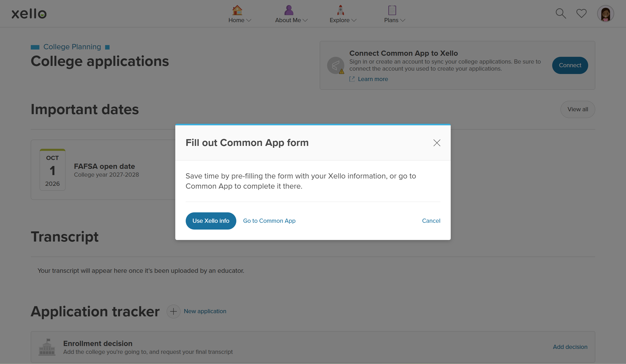Click 'College year 2027-2028' text

pyautogui.click(x=106, y=175)
